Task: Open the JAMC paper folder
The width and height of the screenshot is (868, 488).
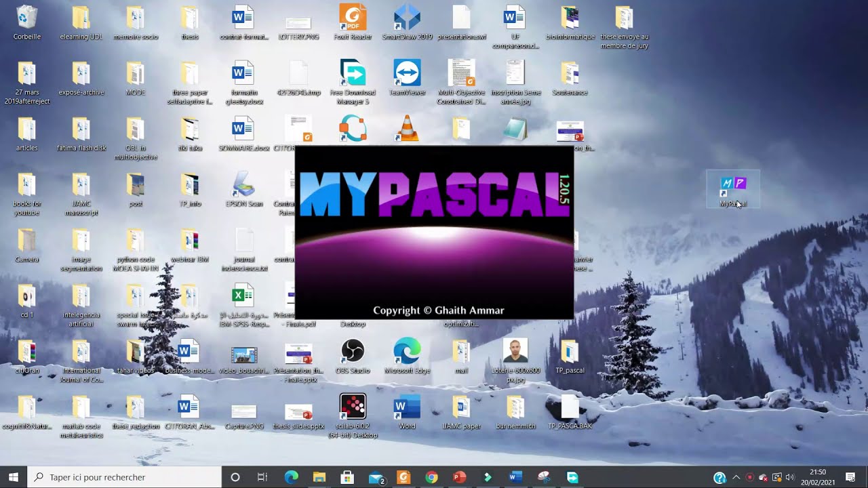Action: [461, 411]
